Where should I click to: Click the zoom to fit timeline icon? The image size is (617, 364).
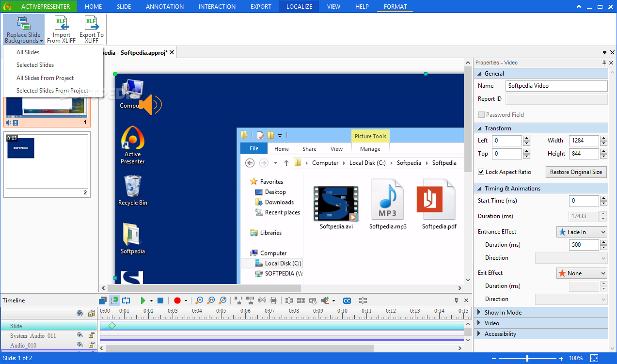[211, 301]
